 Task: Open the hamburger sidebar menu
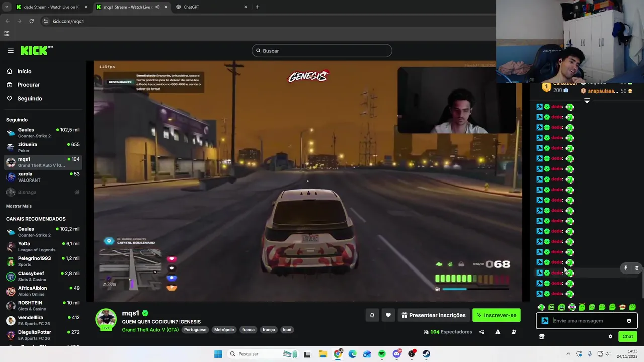click(11, 51)
